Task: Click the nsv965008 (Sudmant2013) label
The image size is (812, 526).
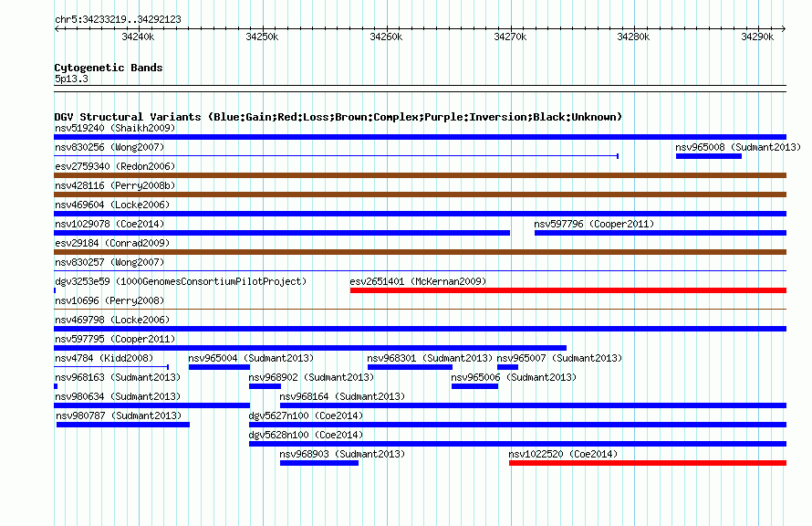Action: [738, 147]
